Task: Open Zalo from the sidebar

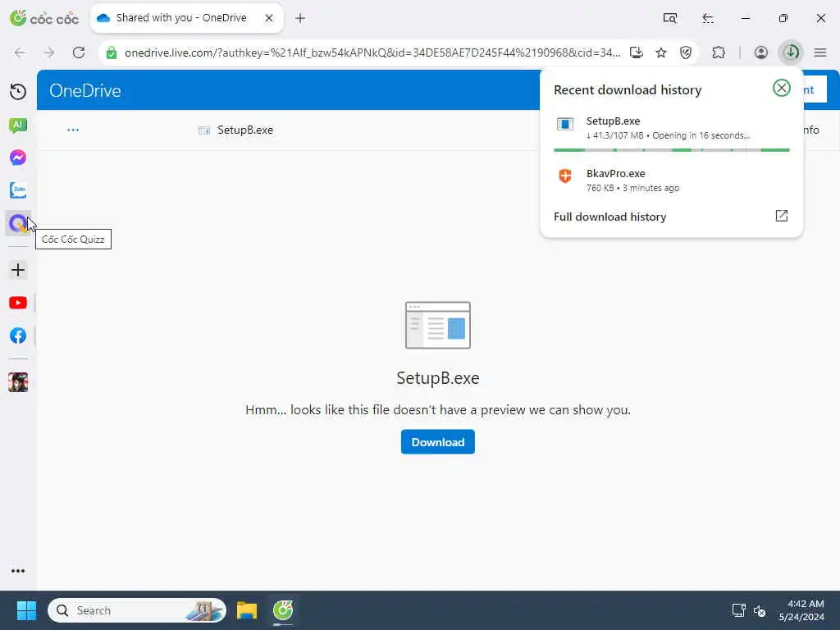Action: pyautogui.click(x=18, y=190)
